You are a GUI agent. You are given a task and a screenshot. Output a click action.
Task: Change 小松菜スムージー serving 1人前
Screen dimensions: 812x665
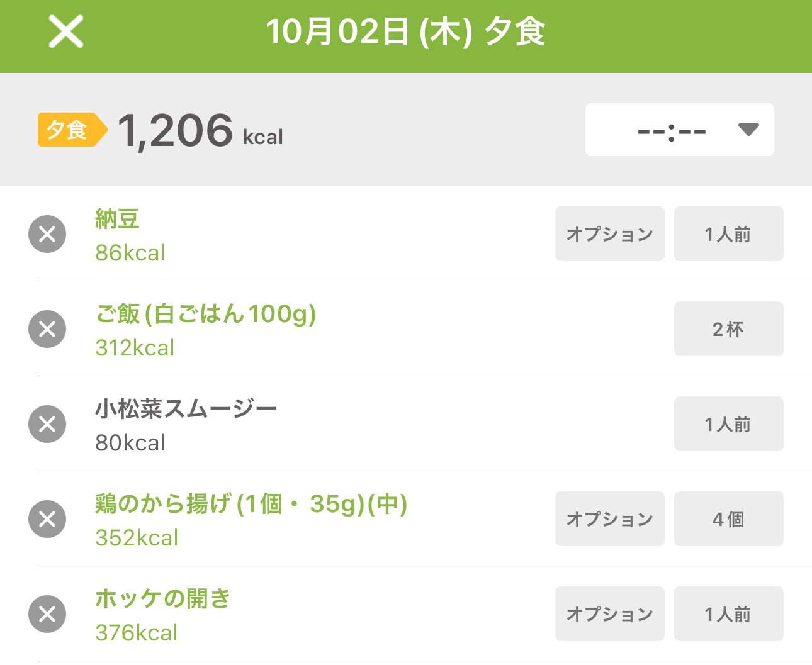[728, 424]
